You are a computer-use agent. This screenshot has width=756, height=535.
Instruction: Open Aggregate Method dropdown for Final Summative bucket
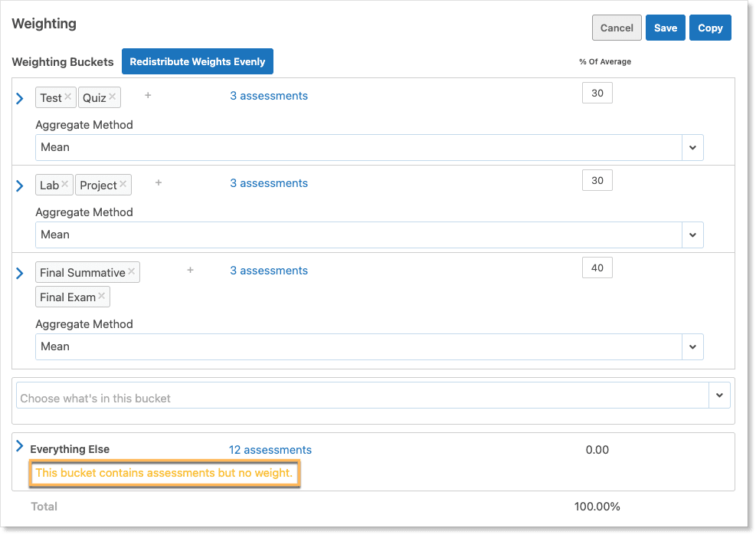tap(692, 346)
